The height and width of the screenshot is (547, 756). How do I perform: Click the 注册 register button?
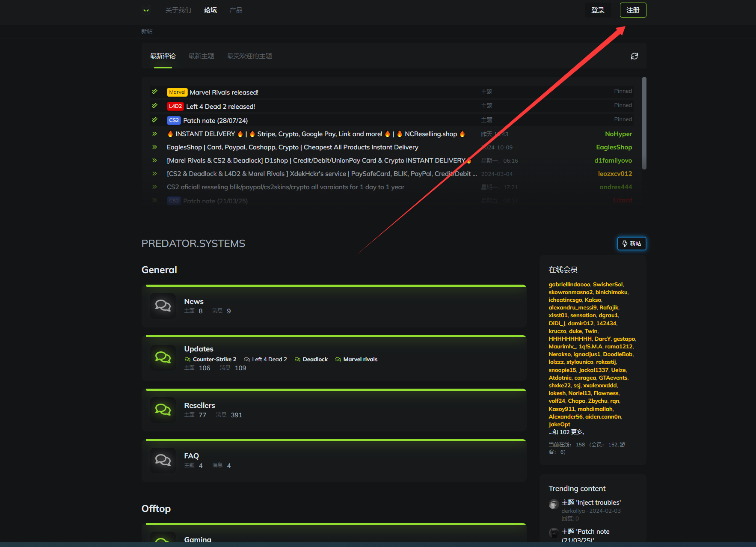[633, 10]
